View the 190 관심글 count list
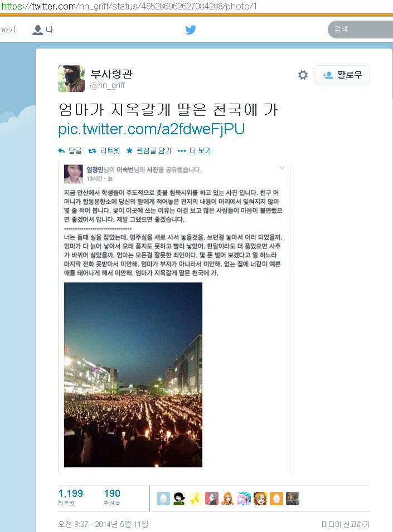 pyautogui.click(x=112, y=497)
